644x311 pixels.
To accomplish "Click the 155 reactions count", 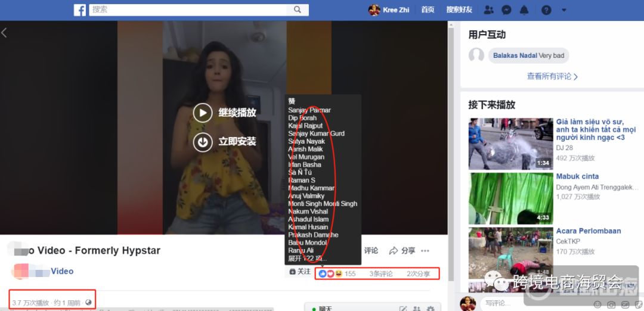I will coord(350,274).
